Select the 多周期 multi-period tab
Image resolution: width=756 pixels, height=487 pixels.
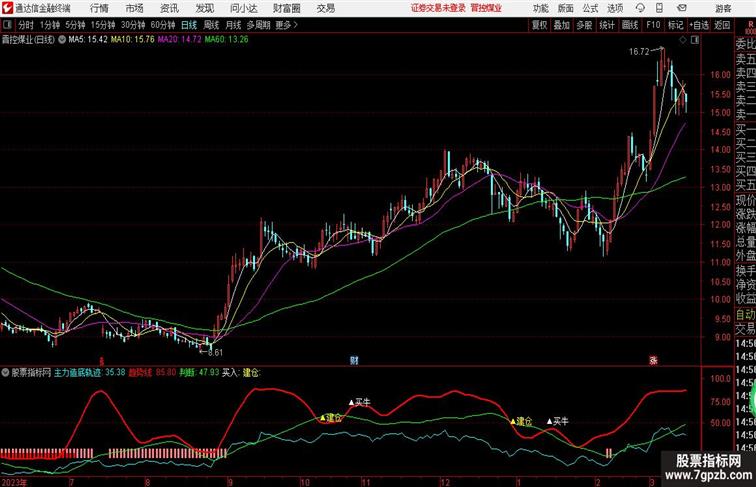pos(258,25)
